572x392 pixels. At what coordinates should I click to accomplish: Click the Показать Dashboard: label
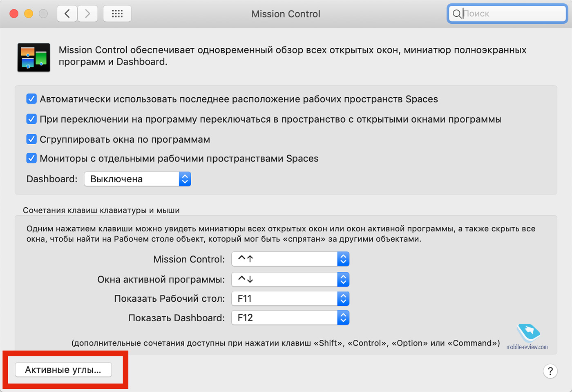[177, 318]
